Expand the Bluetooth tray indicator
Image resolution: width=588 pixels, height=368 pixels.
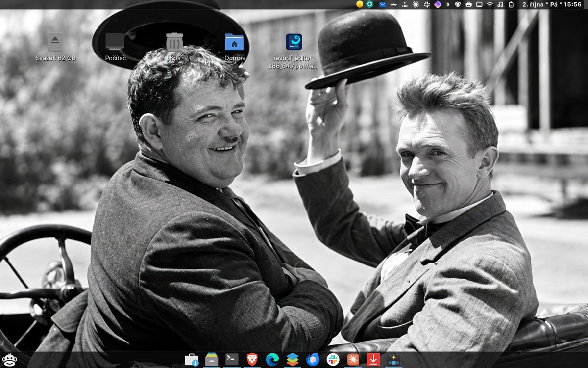447,4
